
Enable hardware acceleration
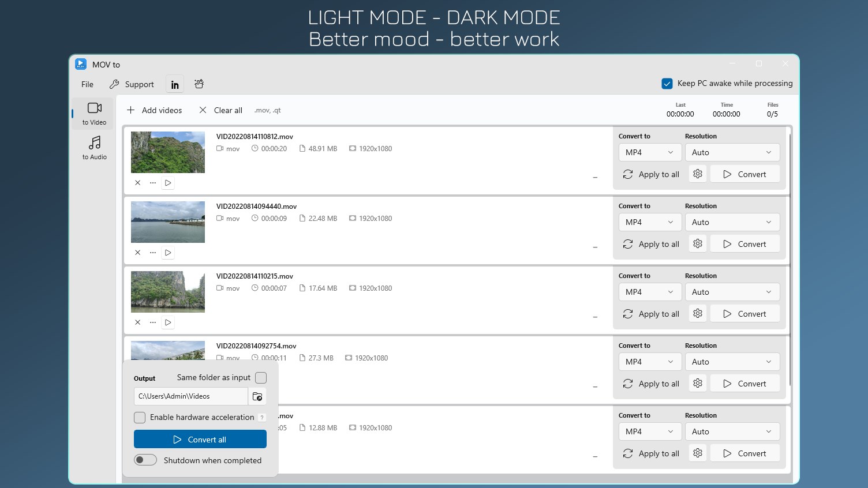(140, 417)
